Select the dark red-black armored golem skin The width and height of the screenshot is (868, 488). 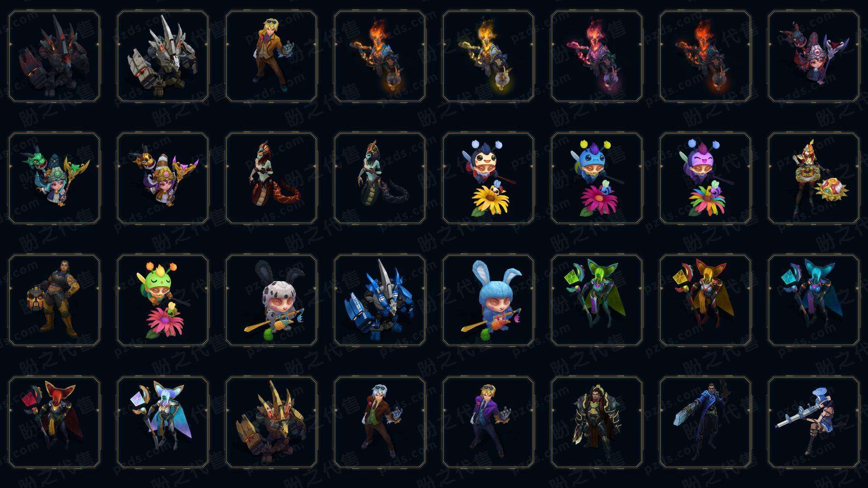tap(54, 56)
